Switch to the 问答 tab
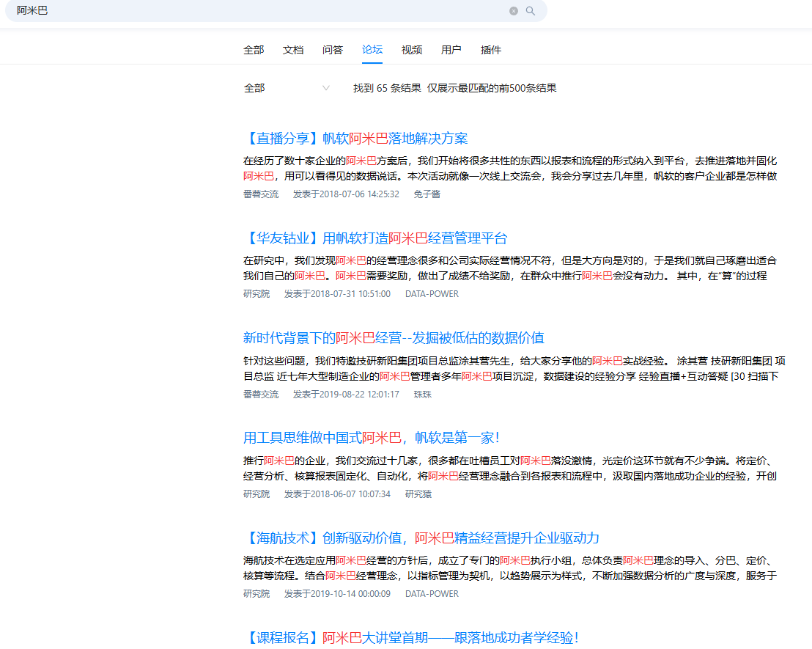Screen dimensions: 812x649 pyautogui.click(x=333, y=50)
